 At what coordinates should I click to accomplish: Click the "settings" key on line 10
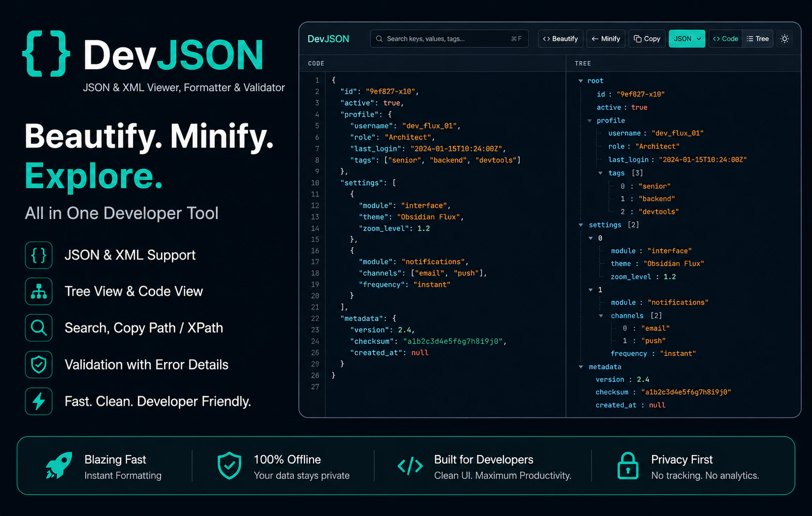pyautogui.click(x=362, y=183)
